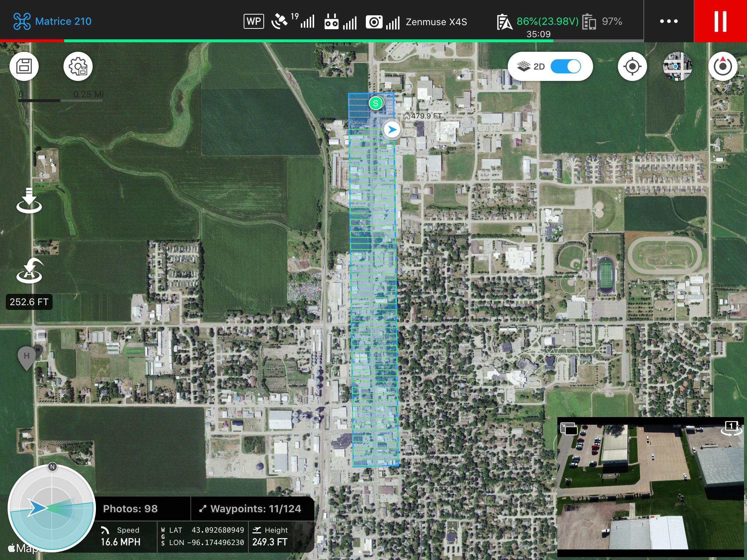Viewport: 747px width, 560px height.
Task: Tap the return to home icon
Action: click(x=29, y=271)
